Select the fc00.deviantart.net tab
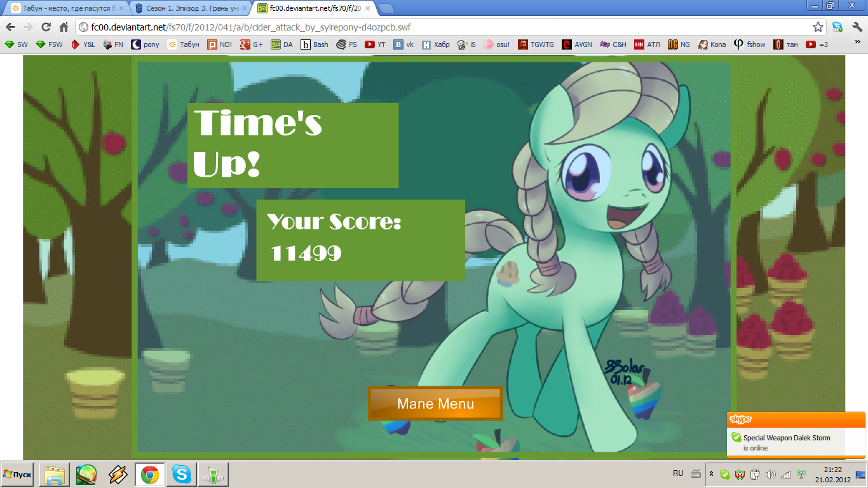Screen dimensions: 868x488 pos(314,9)
